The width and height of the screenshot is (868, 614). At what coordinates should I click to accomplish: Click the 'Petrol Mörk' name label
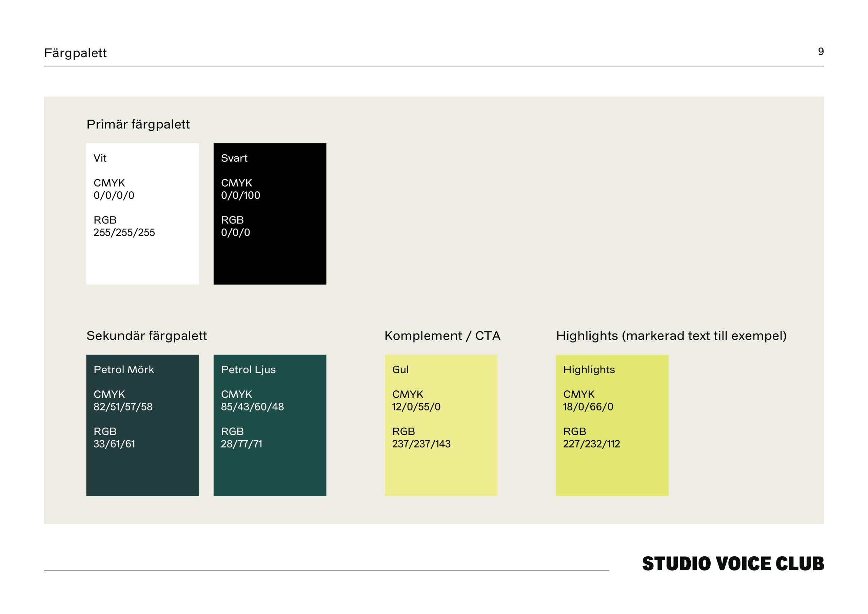(x=124, y=370)
